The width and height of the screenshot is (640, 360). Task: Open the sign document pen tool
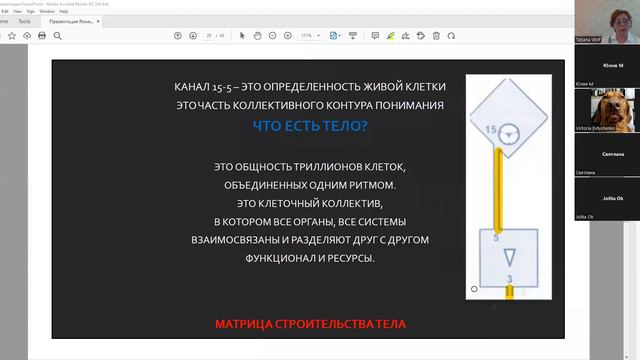point(406,36)
